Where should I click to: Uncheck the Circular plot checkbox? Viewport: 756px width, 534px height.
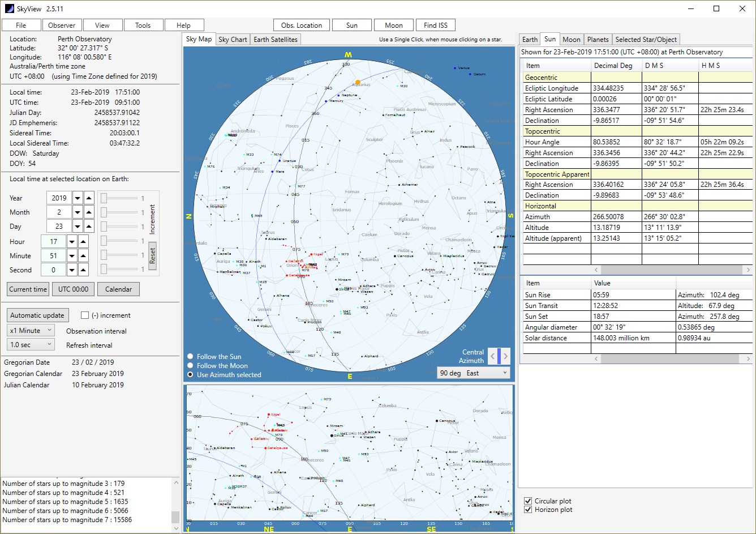pyautogui.click(x=528, y=501)
